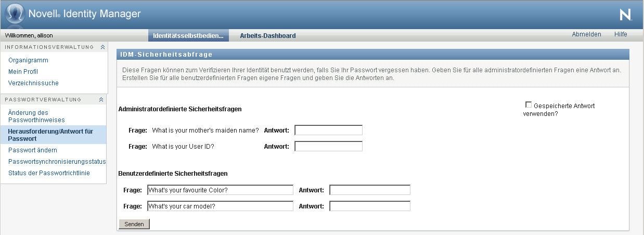Click answer field for User ID question
Viewport: 644px width, 235px height.
(328, 147)
